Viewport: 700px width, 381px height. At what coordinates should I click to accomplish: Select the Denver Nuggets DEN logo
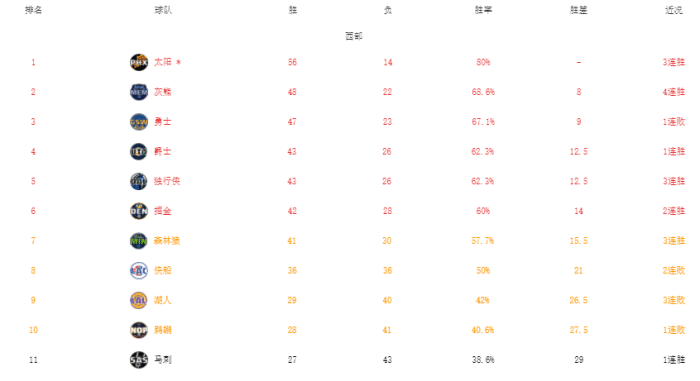pos(139,211)
